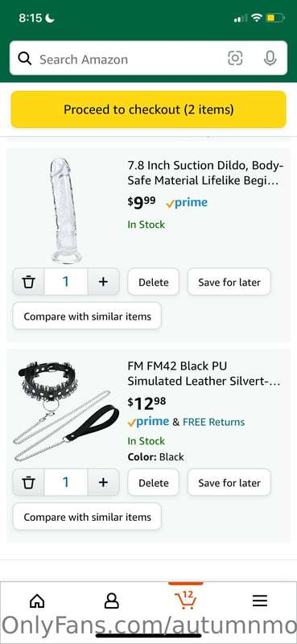Tap the camera lens search icon
Image resolution: width=297 pixels, height=644 pixels.
tap(235, 58)
